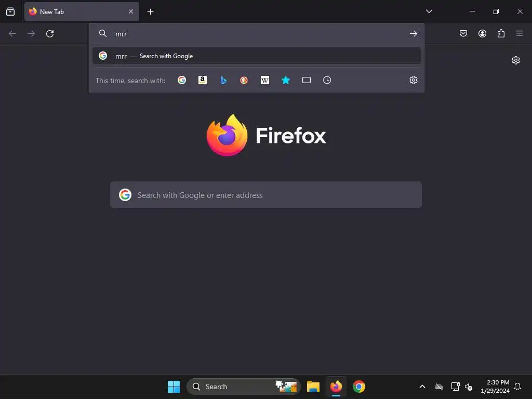Open the Windows Start menu

click(174, 387)
